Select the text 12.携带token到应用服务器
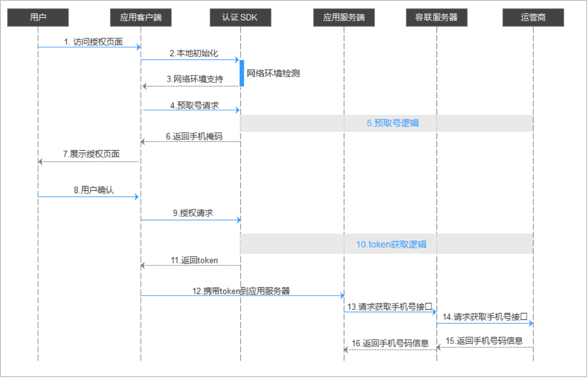The width and height of the screenshot is (588, 378). pyautogui.click(x=241, y=291)
